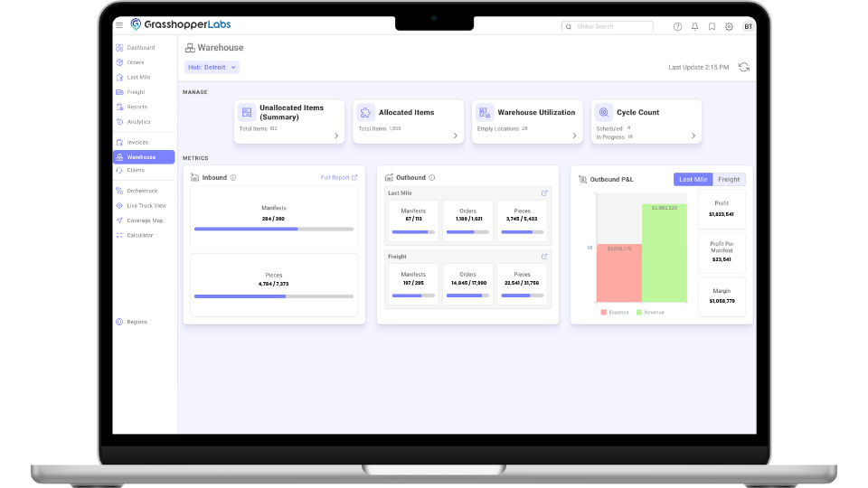
Task: Click the search magnifier icon
Action: pos(569,26)
